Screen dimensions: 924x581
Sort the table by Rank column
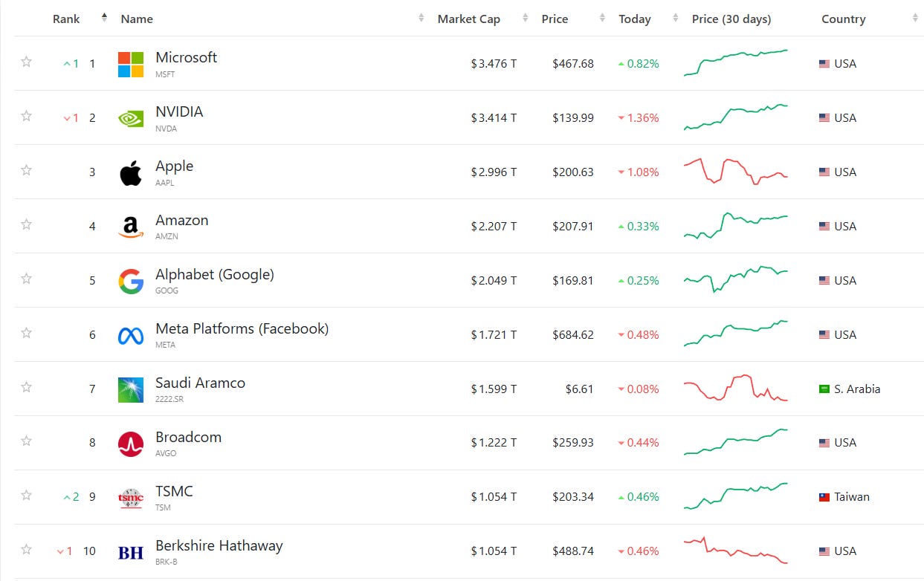tap(66, 19)
